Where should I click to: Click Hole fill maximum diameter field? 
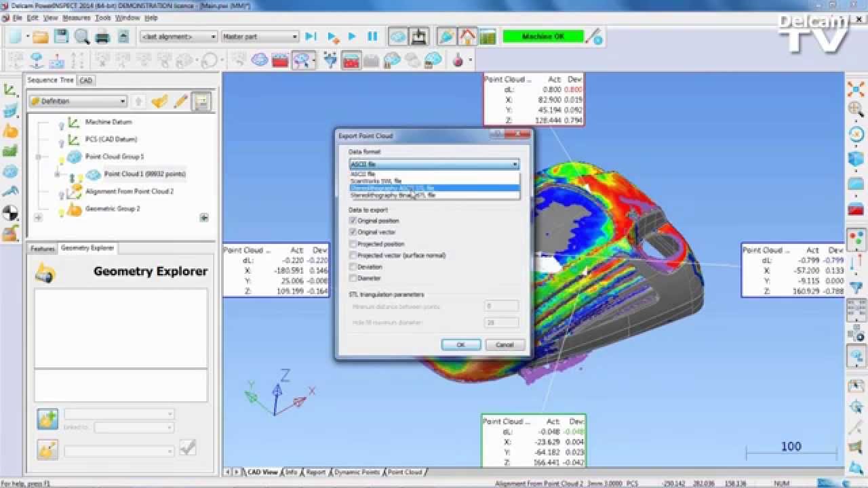coord(502,323)
